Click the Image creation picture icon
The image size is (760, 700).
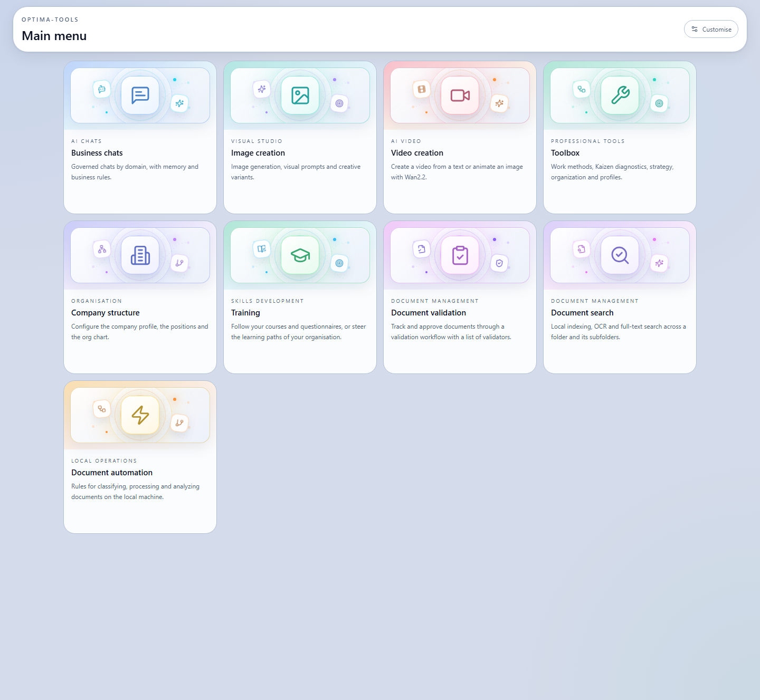click(x=300, y=95)
